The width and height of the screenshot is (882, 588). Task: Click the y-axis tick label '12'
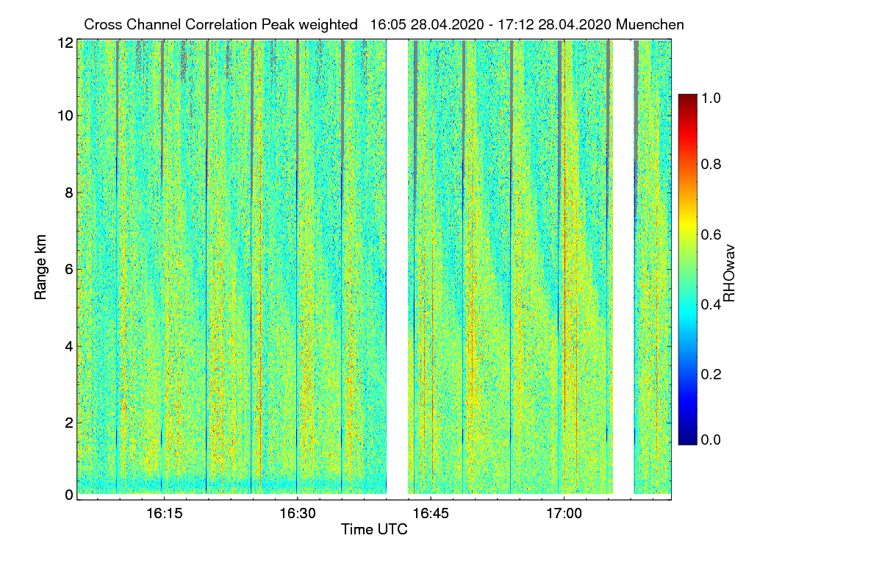[x=65, y=43]
